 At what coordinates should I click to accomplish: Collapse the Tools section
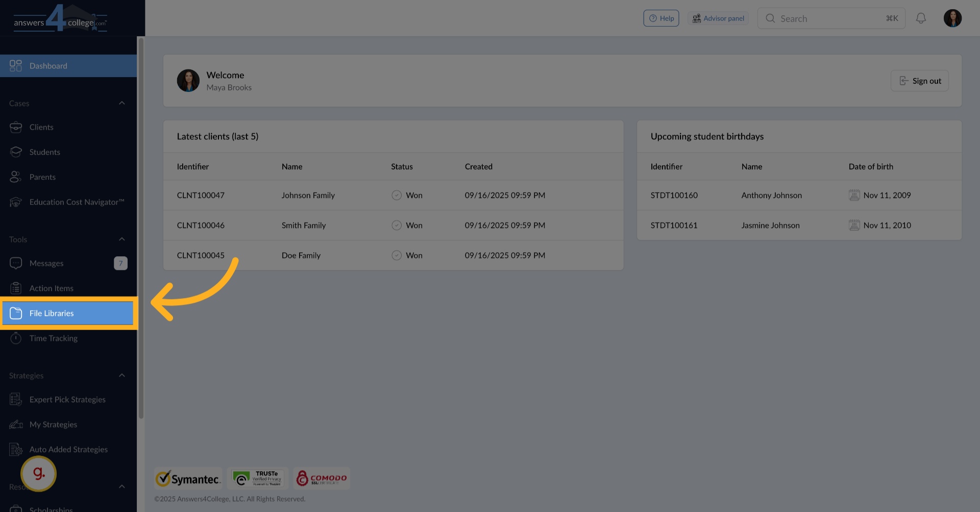[x=122, y=238]
